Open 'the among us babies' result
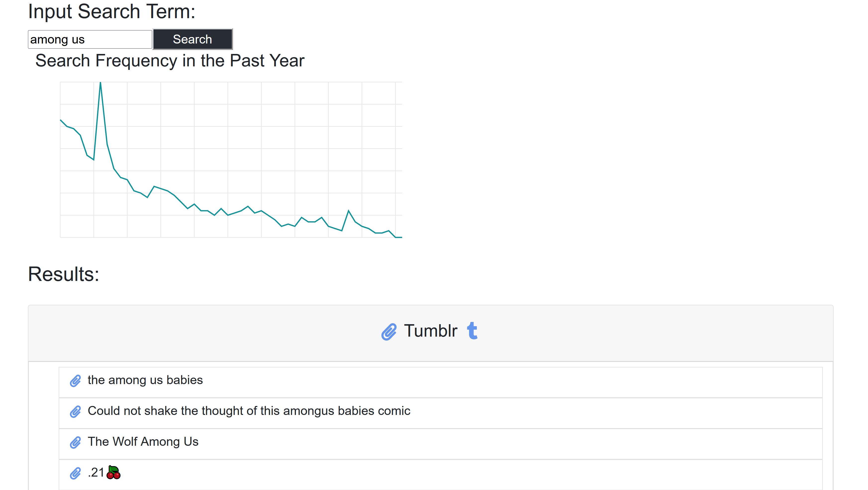The width and height of the screenshot is (868, 490). pyautogui.click(x=145, y=380)
